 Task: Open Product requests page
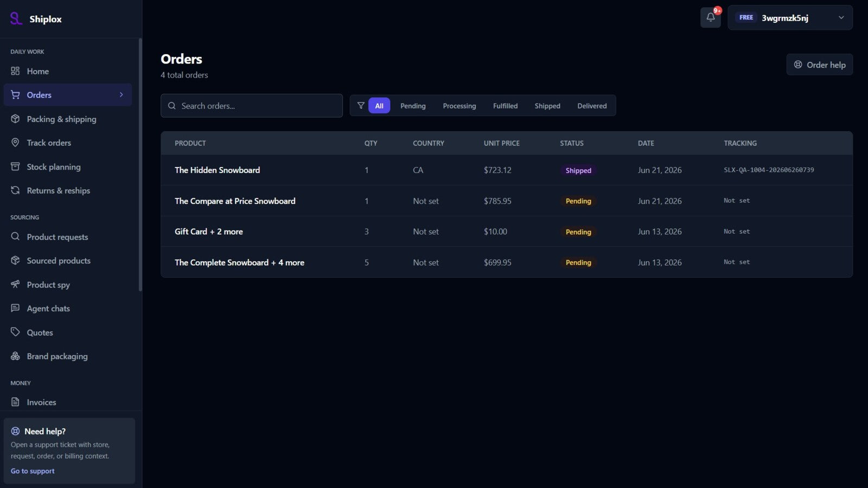(68, 236)
